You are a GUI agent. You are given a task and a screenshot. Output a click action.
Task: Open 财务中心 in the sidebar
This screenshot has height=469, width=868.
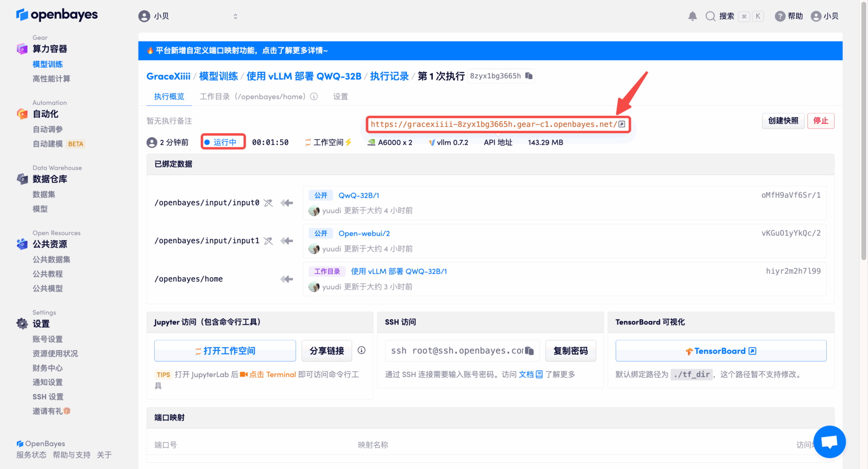pos(48,368)
